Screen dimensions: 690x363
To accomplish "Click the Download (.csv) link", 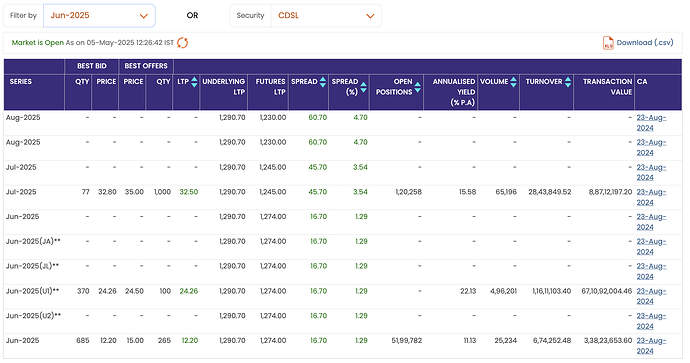I will pos(645,43).
